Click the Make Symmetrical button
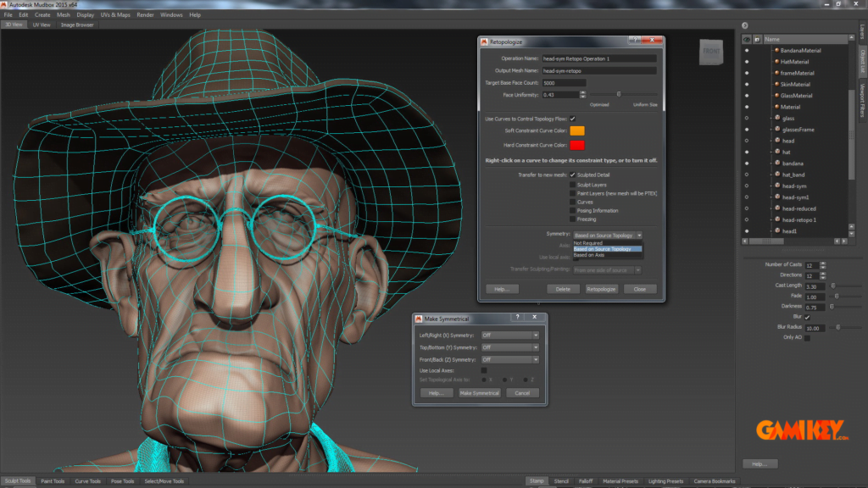This screenshot has width=868, height=488. point(481,392)
